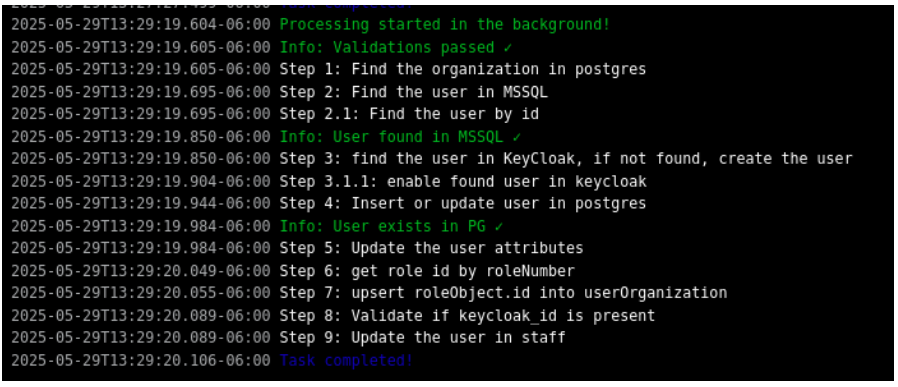Image resolution: width=898 pixels, height=387 pixels.
Task: Click 'Step 8: Validate if keycloak_id is present'
Action: pyautogui.click(x=467, y=316)
